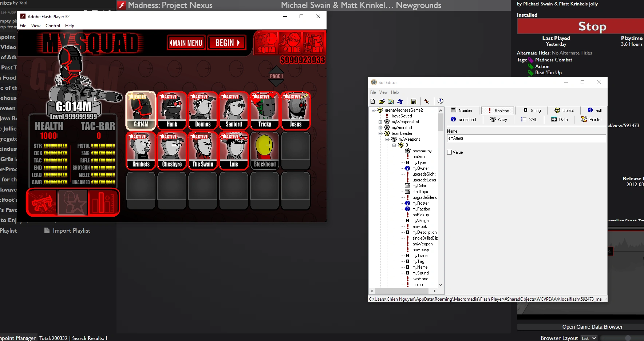Viewport: 644px width, 341px height.
Task: Open the View menu in Adobe Flash Player
Action: click(x=36, y=26)
